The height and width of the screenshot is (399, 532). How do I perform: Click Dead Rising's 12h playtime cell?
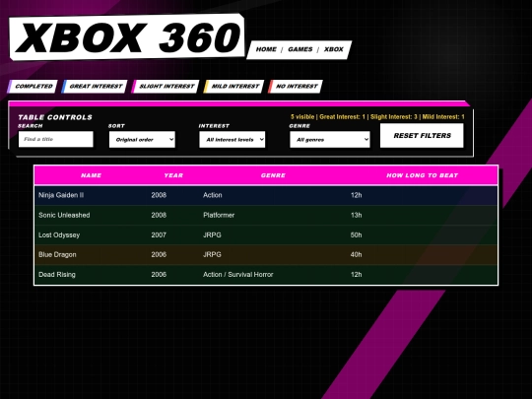pos(356,275)
